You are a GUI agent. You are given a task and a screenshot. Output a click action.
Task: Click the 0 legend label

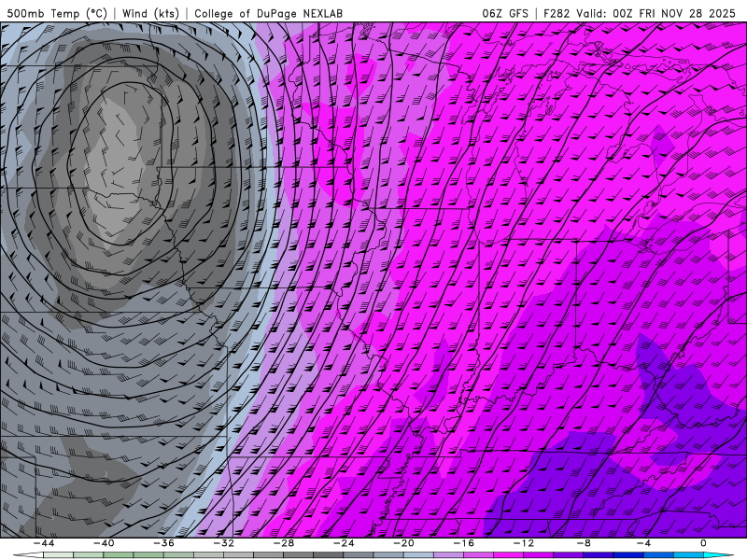[704, 543]
